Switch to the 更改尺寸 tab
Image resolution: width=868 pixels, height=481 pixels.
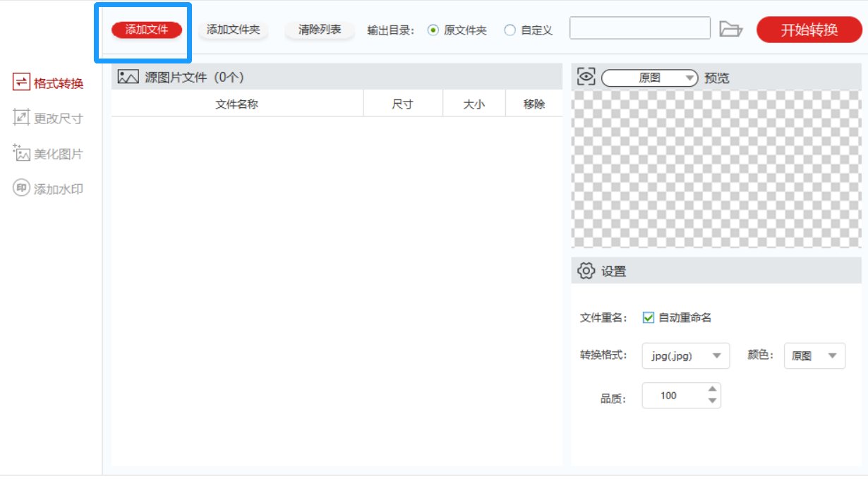[x=58, y=118]
